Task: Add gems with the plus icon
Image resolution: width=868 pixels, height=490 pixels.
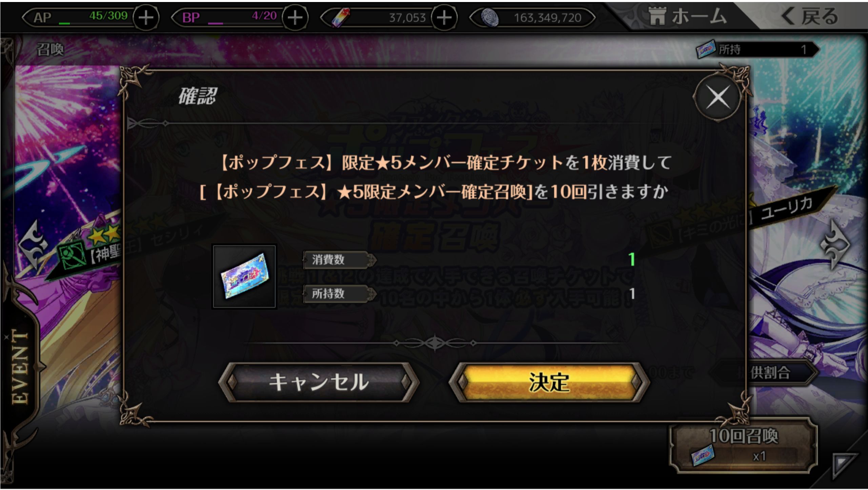Action: click(x=444, y=17)
